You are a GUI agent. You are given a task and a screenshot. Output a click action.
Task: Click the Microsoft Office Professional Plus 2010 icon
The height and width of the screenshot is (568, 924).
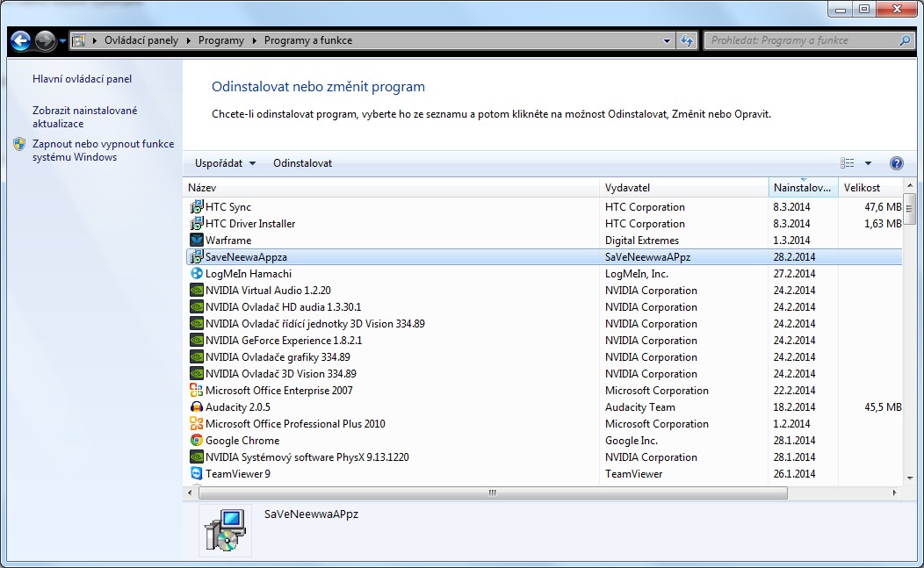[196, 424]
